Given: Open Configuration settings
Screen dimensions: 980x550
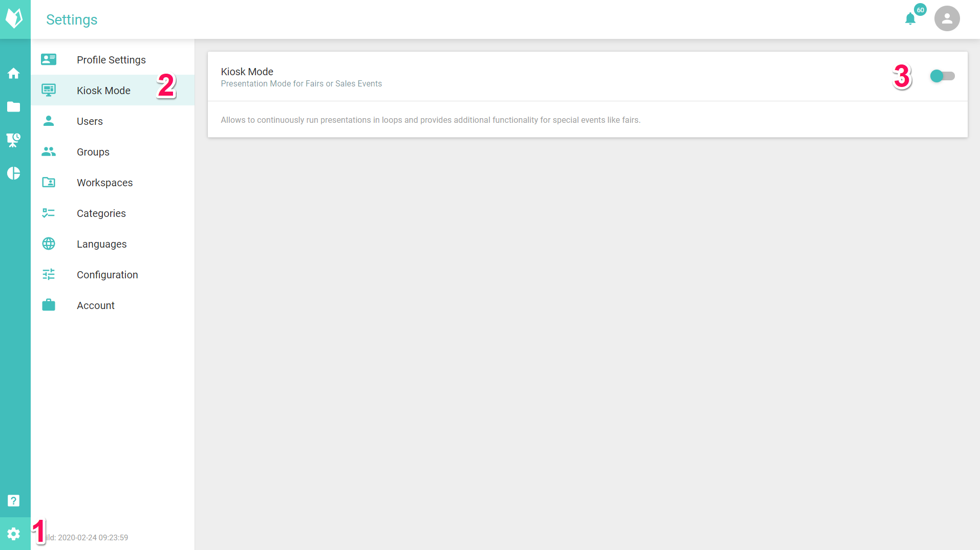Looking at the screenshot, I should pos(107,275).
